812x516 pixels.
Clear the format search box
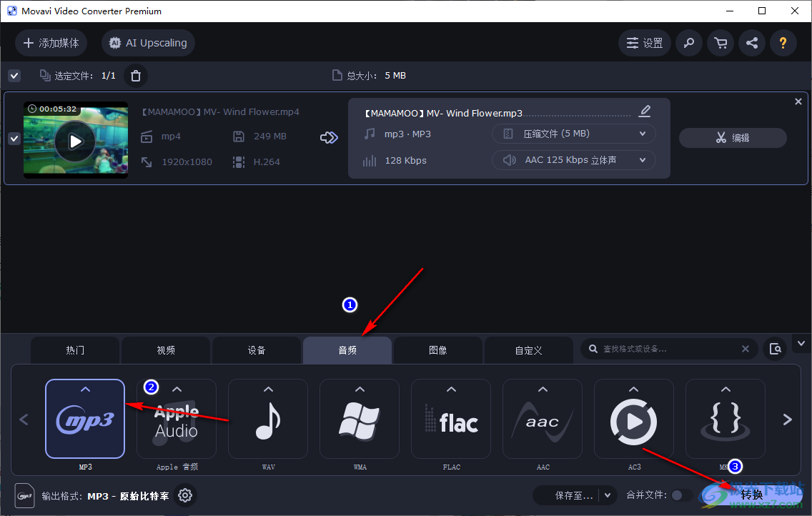746,349
